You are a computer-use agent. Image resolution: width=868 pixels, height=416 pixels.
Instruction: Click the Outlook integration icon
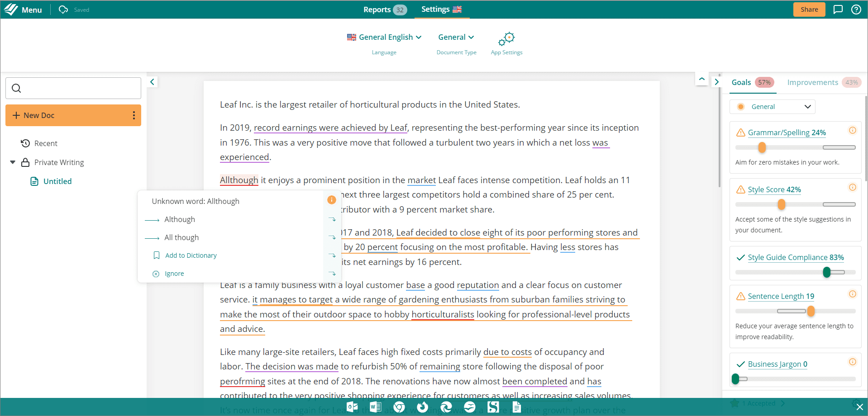pos(352,407)
